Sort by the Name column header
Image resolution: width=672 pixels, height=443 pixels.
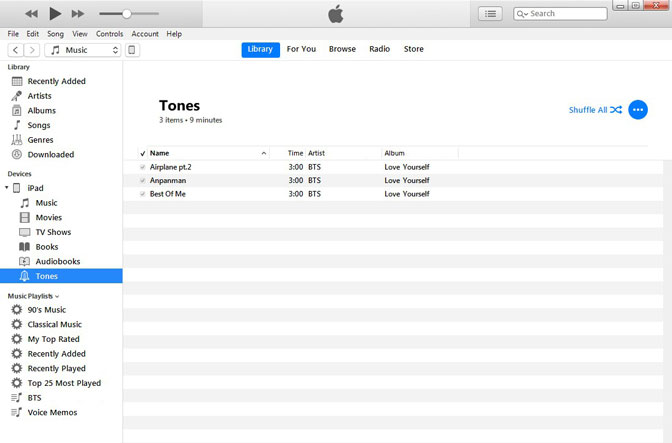coord(208,153)
